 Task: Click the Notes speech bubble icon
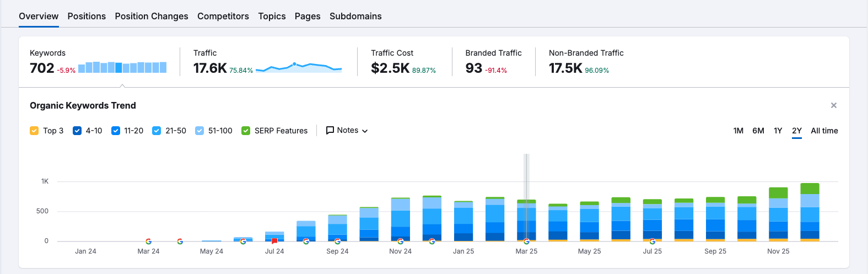tap(330, 131)
